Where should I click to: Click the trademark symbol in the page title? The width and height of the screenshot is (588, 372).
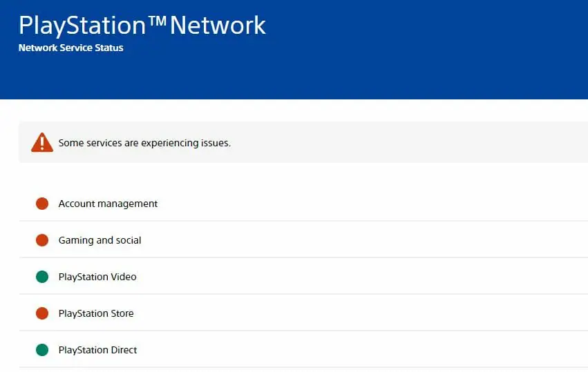(x=157, y=20)
